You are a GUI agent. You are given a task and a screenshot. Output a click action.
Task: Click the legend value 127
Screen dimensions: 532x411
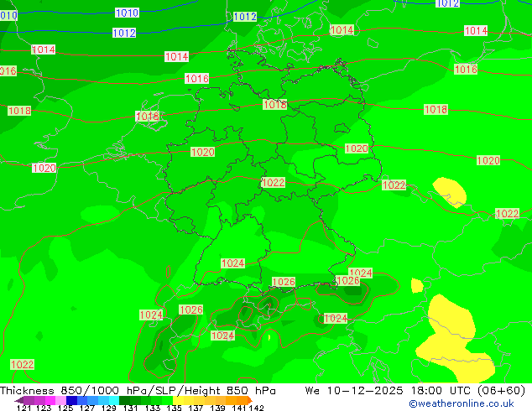coord(87,408)
